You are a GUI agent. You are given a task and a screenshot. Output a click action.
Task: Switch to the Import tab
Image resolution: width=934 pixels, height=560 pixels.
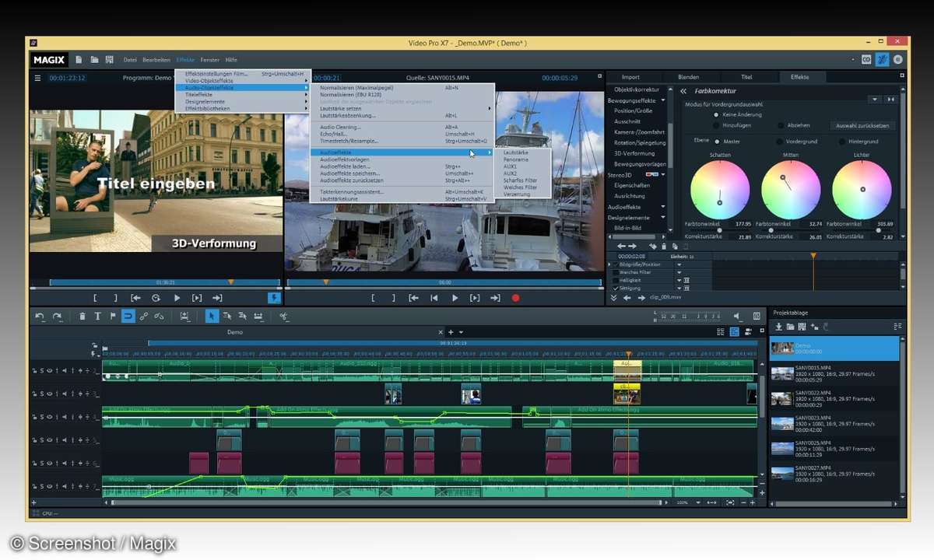(x=630, y=77)
